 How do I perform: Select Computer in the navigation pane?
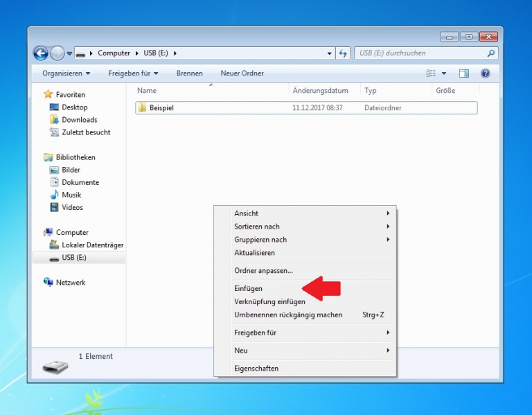click(x=72, y=232)
